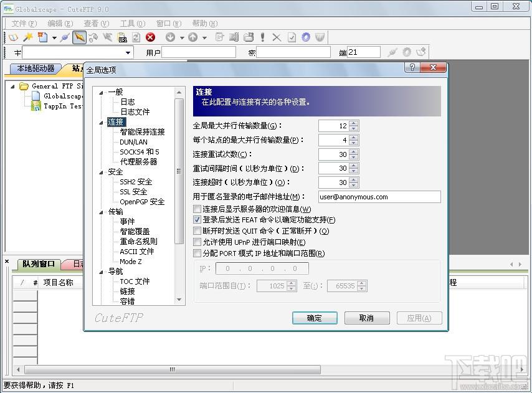Image resolution: width=532 pixels, height=393 pixels.
Task: Enable send QUIT command on disconnect
Action: pyautogui.click(x=197, y=231)
